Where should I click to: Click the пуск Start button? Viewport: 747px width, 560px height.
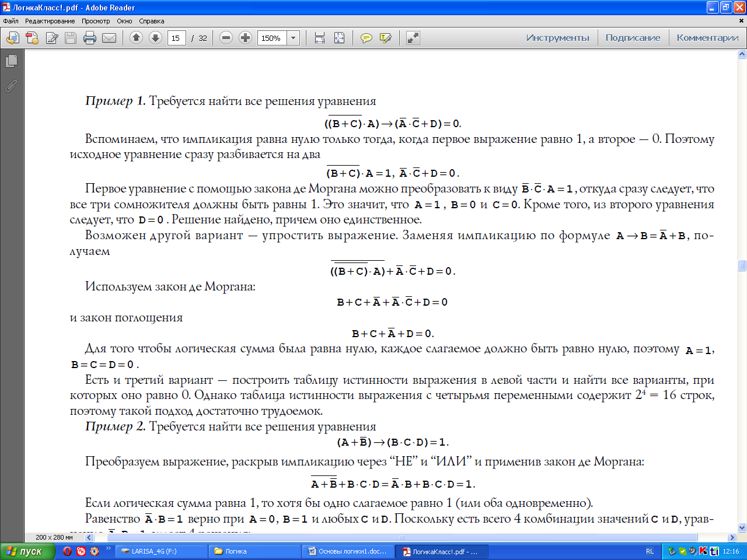click(x=27, y=551)
